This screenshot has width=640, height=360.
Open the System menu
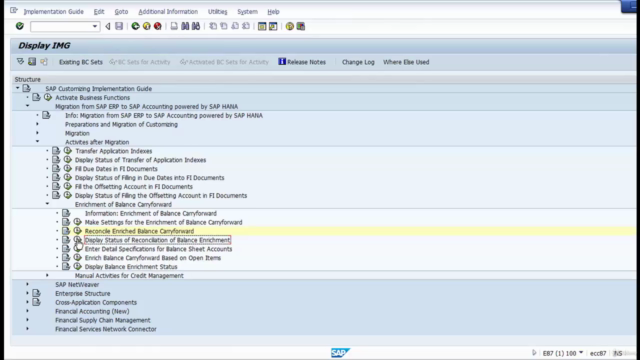[x=247, y=11]
